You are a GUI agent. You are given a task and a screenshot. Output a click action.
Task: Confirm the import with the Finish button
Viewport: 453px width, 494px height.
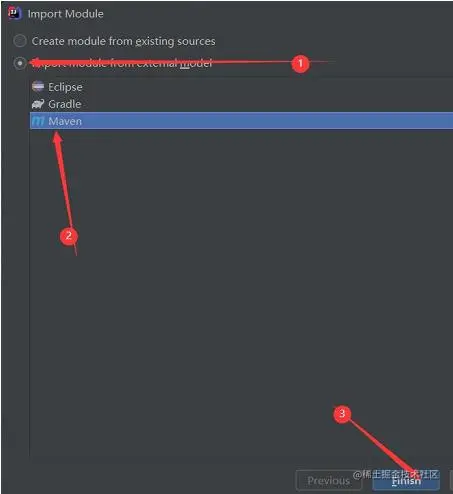[406, 480]
